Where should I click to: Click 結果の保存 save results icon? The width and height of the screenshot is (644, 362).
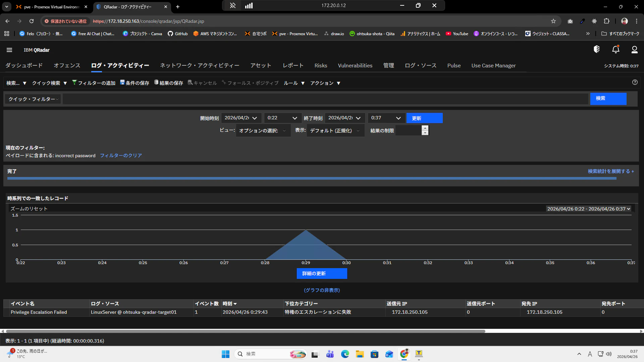[156, 82]
